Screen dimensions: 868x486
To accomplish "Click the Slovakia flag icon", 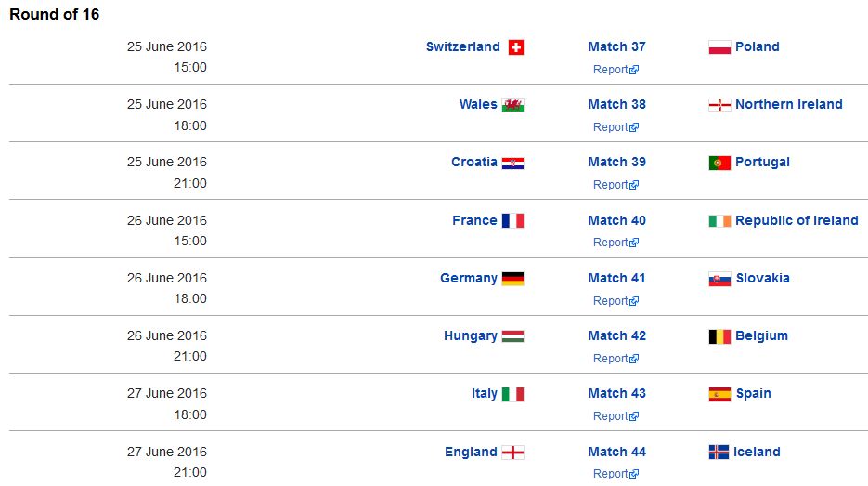I will tap(719, 279).
